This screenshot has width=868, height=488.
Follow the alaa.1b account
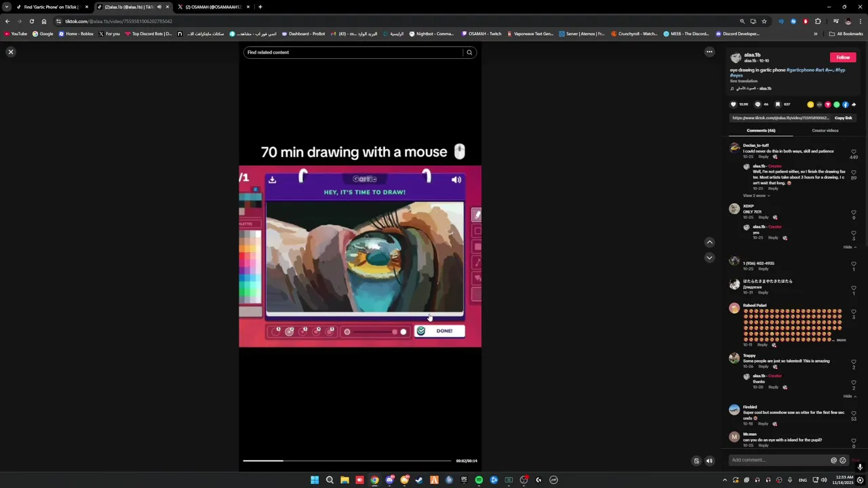pyautogui.click(x=843, y=58)
